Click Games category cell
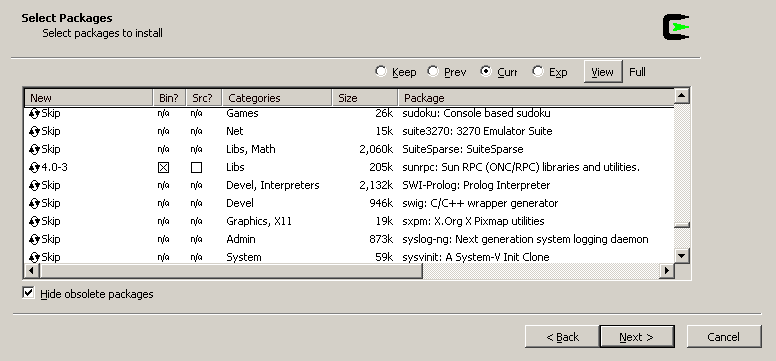 [x=242, y=113]
